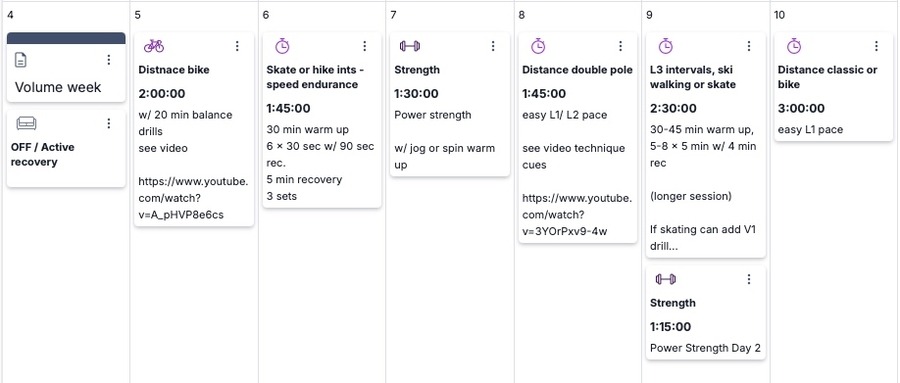Open three-dot menu on Distance double pole card

click(620, 46)
